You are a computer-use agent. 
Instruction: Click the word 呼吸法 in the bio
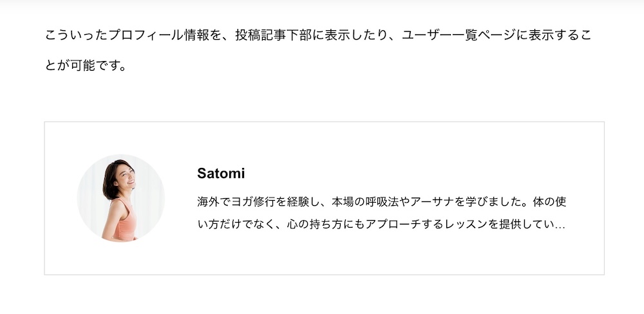pos(381,202)
